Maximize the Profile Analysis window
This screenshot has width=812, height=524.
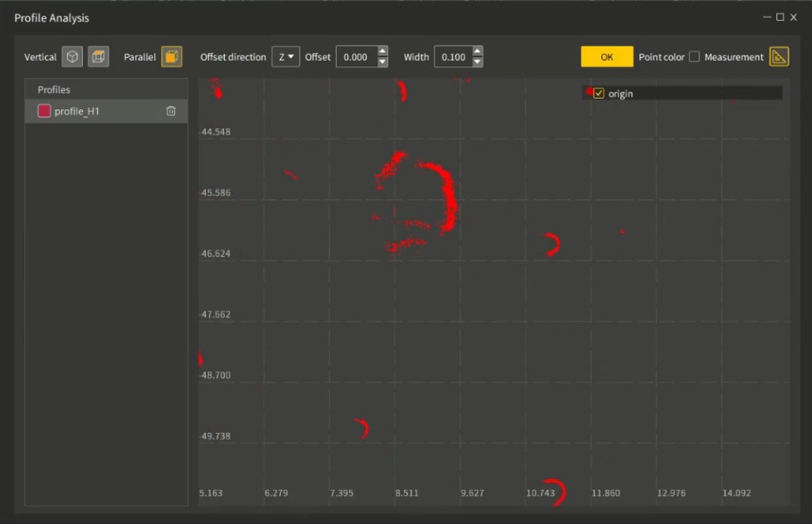click(780, 17)
